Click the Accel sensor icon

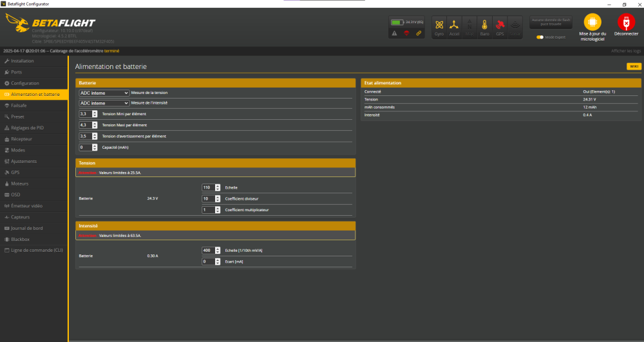click(x=454, y=26)
